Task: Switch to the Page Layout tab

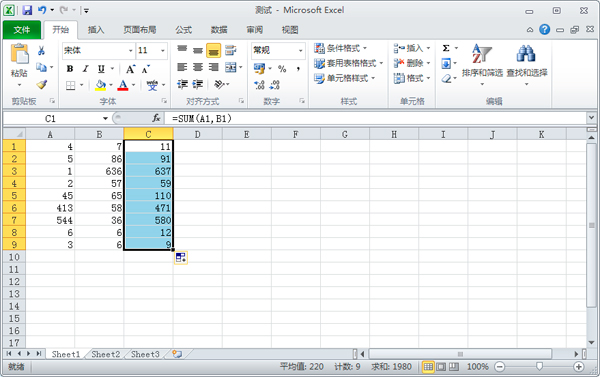Action: (139, 30)
